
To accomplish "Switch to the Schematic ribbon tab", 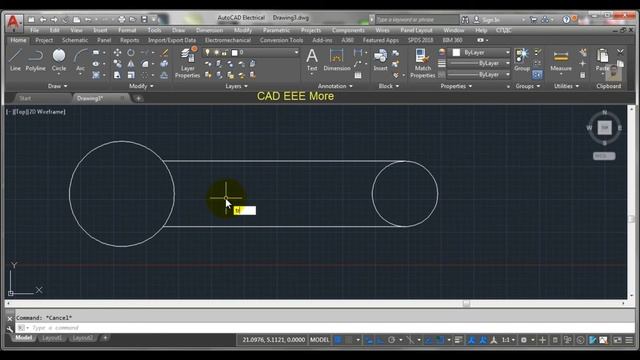I will tap(75, 40).
